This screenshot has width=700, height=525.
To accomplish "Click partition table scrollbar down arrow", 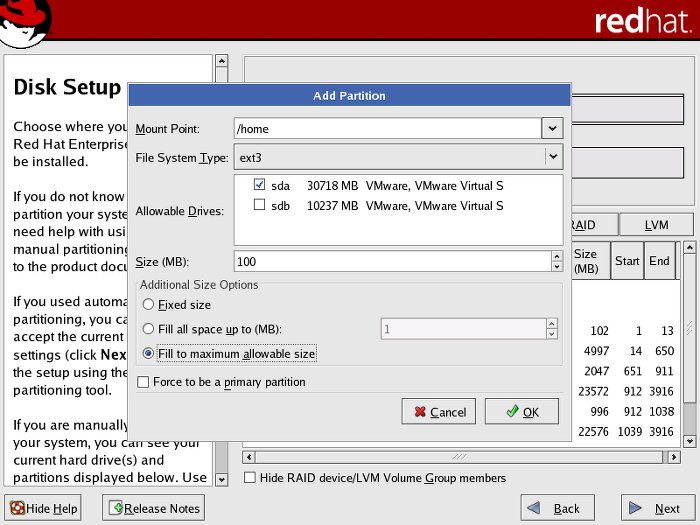I will click(x=690, y=441).
